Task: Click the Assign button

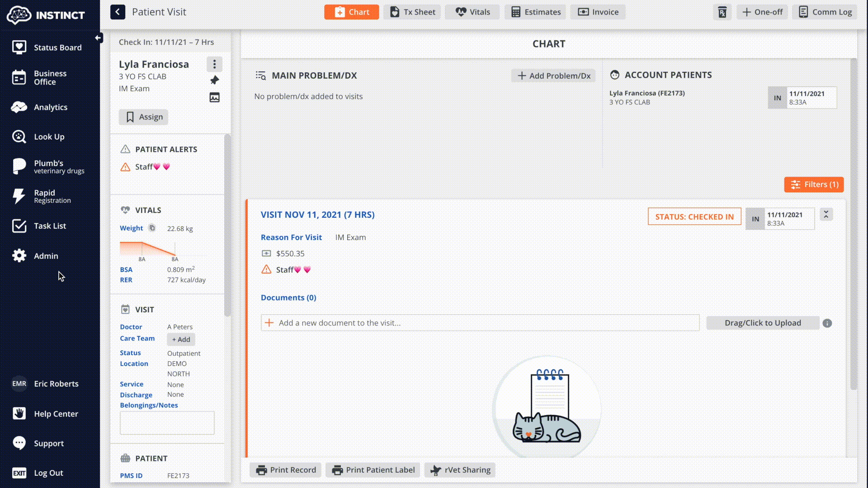Action: [x=144, y=117]
